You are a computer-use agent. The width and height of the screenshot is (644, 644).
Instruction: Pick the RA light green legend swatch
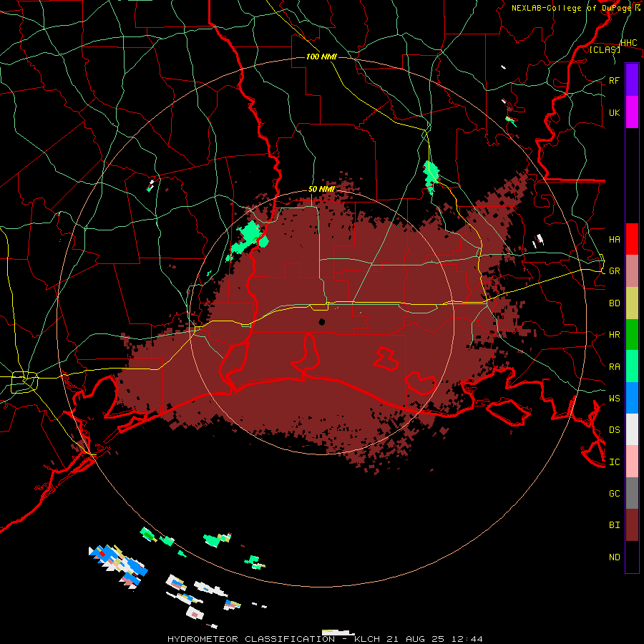(632, 366)
